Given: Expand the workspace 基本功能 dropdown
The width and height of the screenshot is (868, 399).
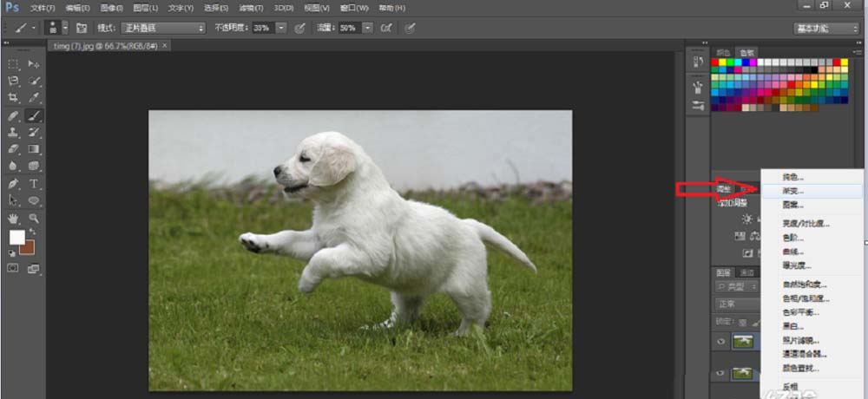Looking at the screenshot, I should [826, 28].
